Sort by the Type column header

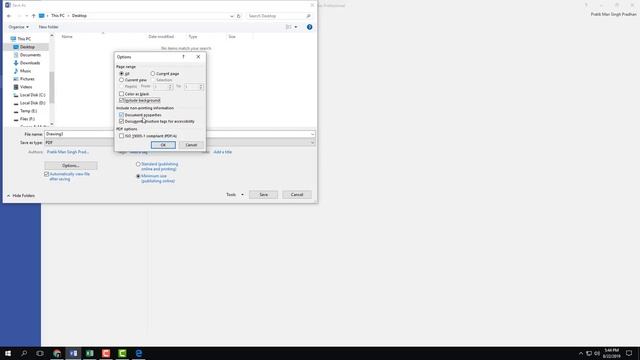pos(193,37)
